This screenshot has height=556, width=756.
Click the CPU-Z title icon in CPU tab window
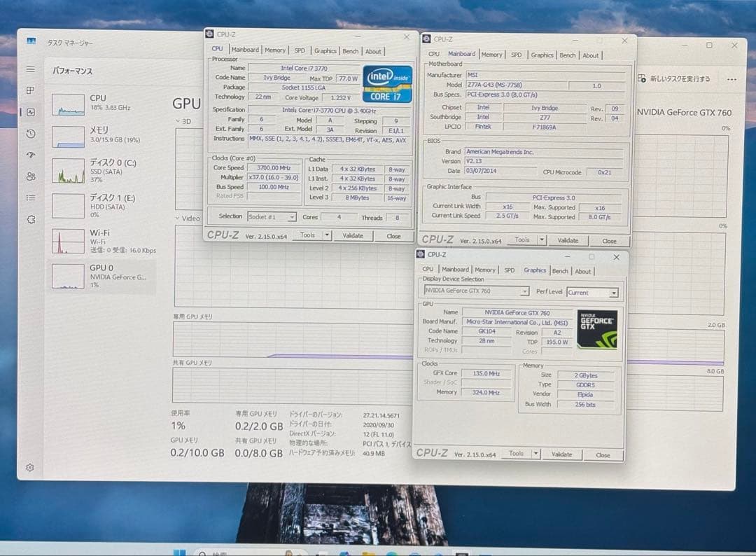coord(210,34)
